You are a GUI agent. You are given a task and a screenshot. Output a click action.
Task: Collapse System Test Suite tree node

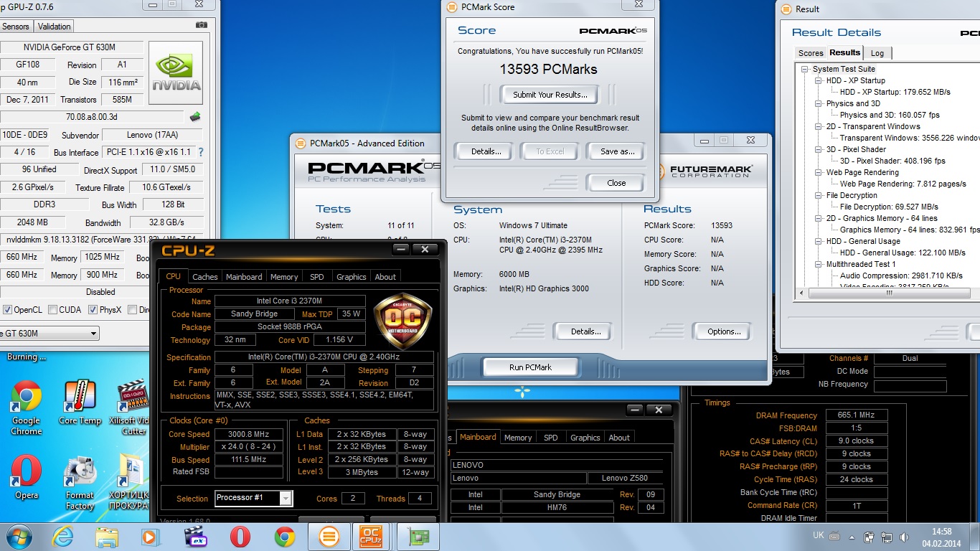pyautogui.click(x=806, y=70)
